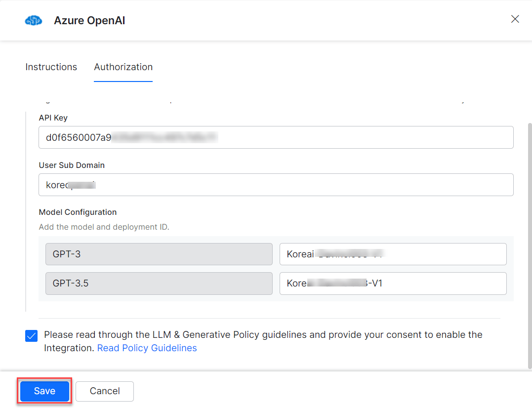Click 'Add the model and deployment ID.' text

click(x=104, y=227)
